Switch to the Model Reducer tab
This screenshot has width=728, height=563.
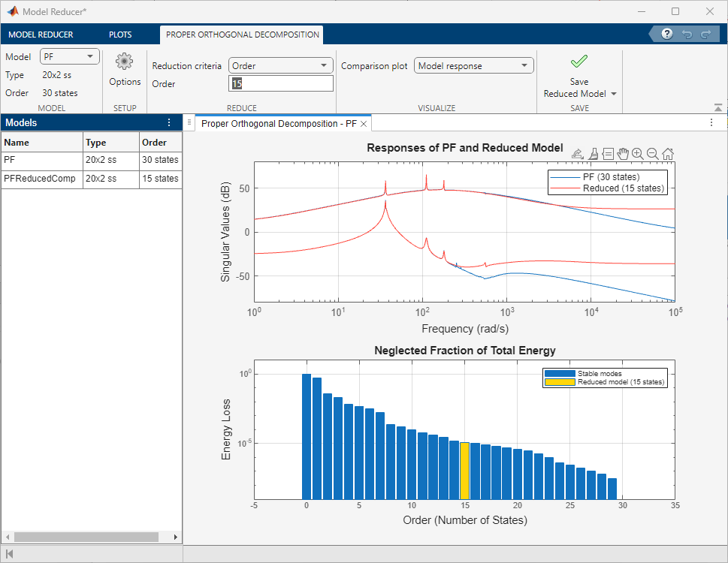coord(41,35)
